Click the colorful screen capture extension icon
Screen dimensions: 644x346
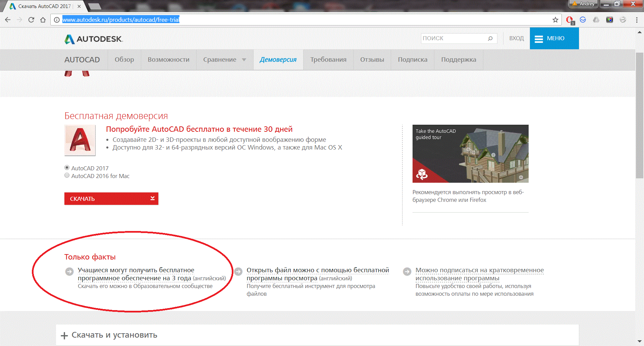pyautogui.click(x=609, y=20)
